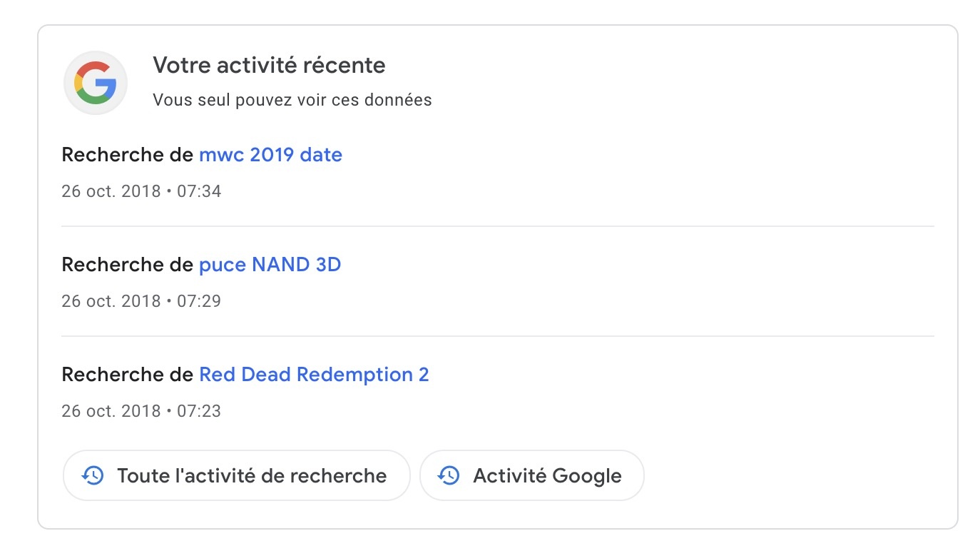Open the "puce NAND 3D" search link
This screenshot has width=980, height=541.
point(270,265)
